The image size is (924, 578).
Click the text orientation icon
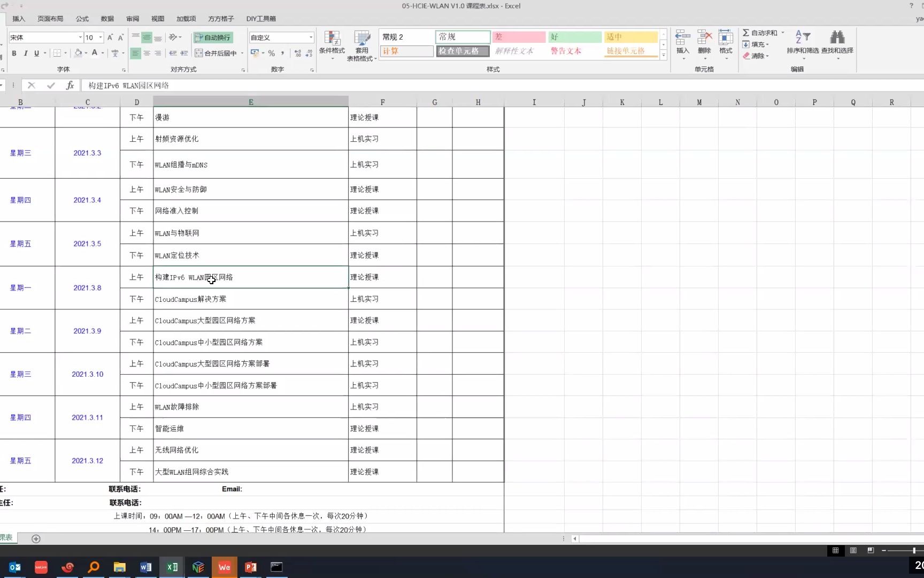point(173,37)
